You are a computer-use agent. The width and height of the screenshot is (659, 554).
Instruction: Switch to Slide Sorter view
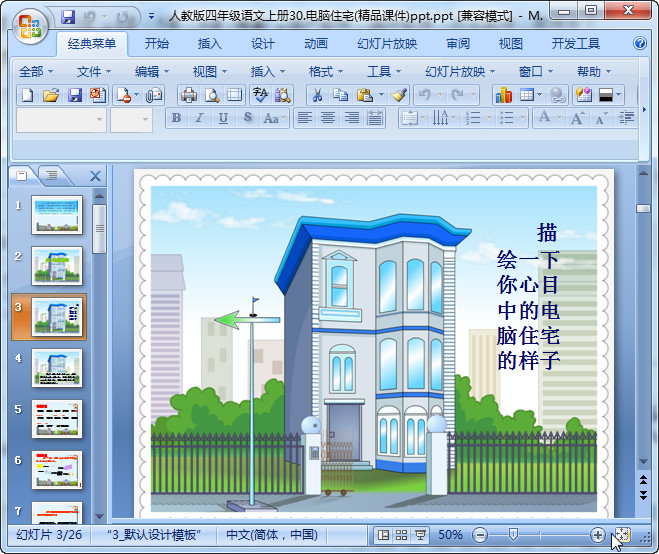(401, 535)
